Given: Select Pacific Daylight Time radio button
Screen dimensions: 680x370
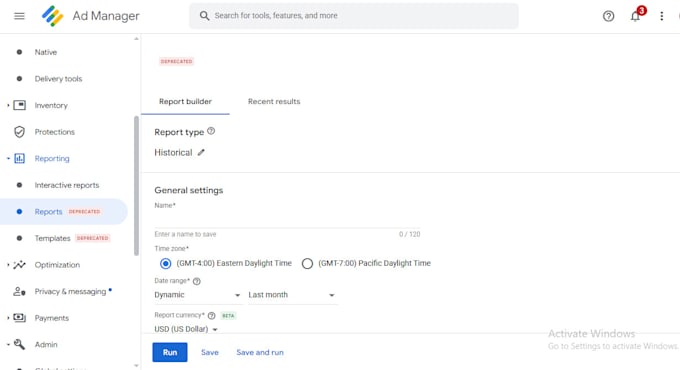Looking at the screenshot, I should [x=307, y=263].
